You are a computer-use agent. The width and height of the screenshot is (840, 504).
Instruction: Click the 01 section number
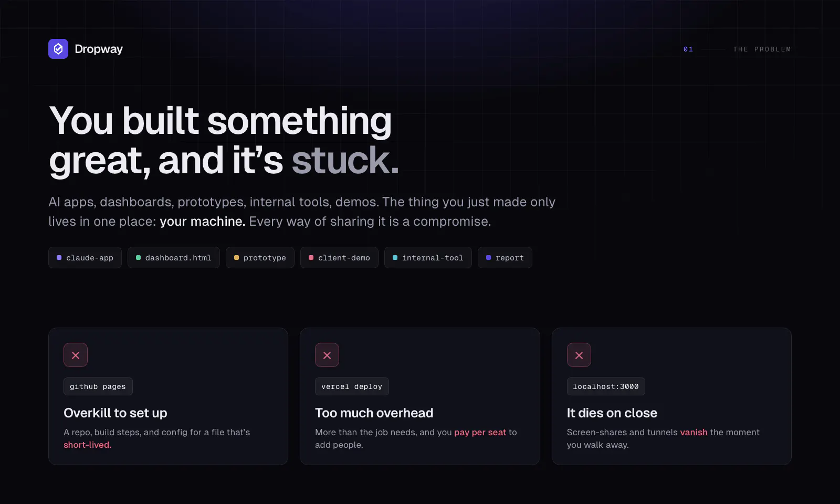tap(688, 49)
